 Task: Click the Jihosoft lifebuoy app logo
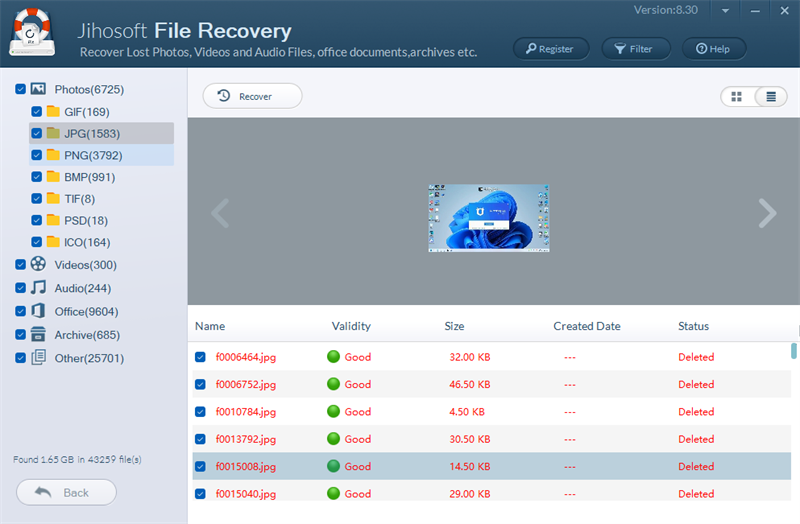[32, 32]
